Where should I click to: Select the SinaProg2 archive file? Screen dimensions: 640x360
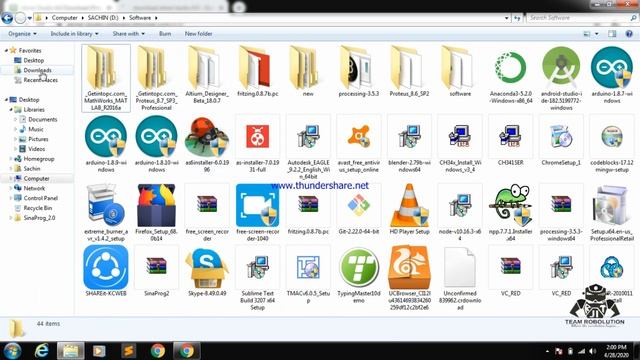pyautogui.click(x=156, y=271)
